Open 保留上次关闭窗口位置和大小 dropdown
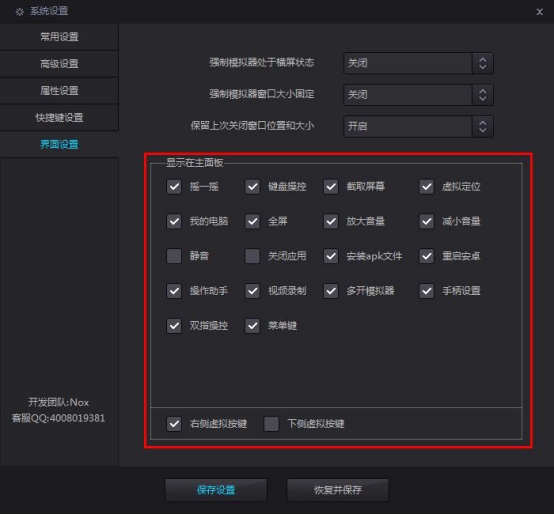 (418, 126)
